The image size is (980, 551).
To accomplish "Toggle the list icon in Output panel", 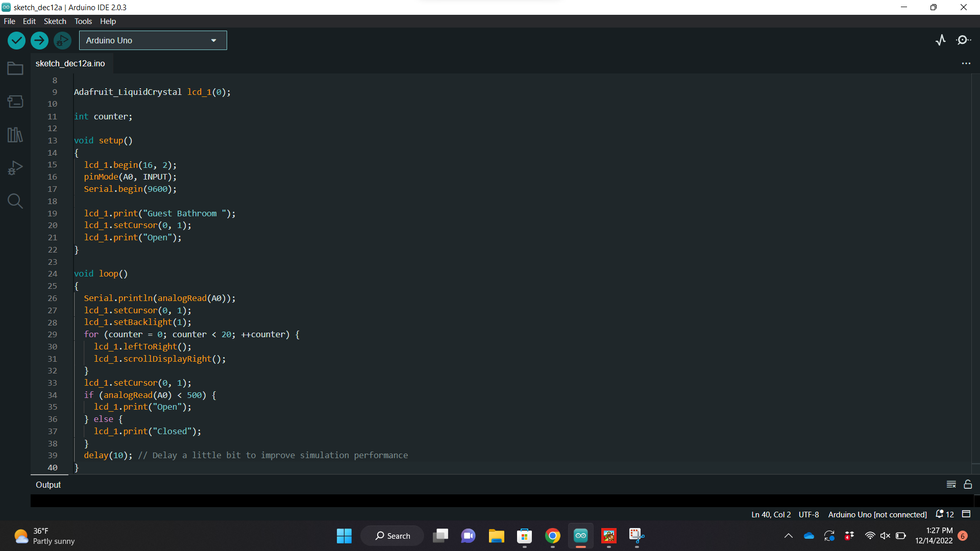I will click(x=951, y=484).
